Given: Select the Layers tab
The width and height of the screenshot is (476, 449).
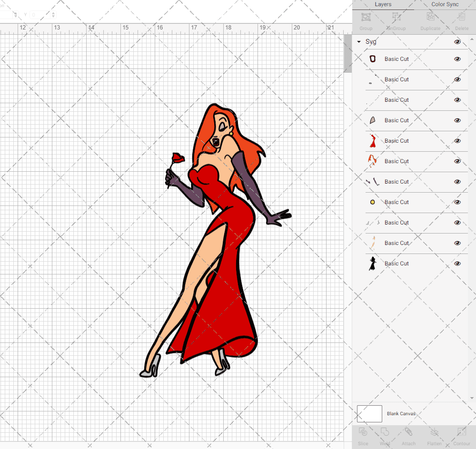Looking at the screenshot, I should tap(383, 4).
